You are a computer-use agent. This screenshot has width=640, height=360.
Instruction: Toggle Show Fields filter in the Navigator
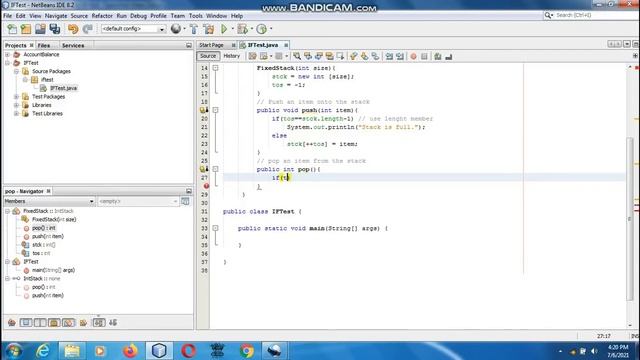pyautogui.click(x=26, y=323)
